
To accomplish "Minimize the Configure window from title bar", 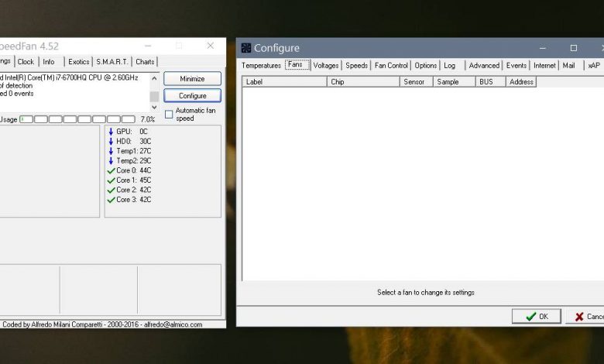I will 543,48.
